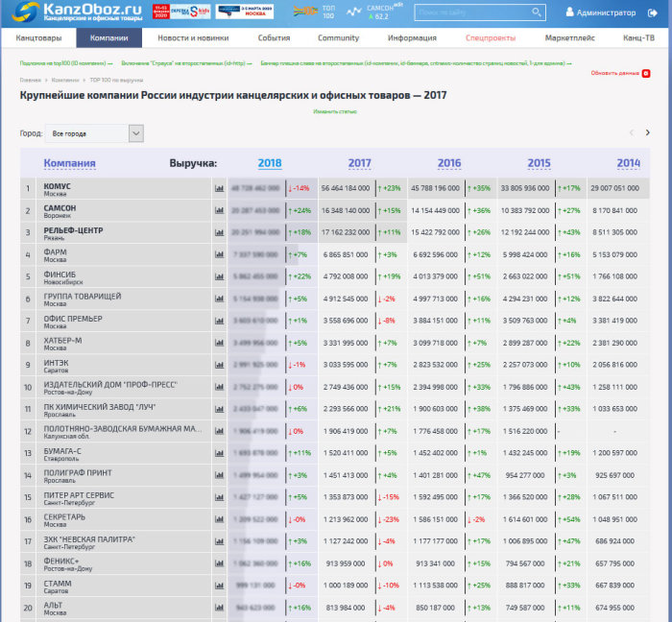The width and height of the screenshot is (672, 622).
Task: Open the Канцтовары menu
Action: (38, 37)
